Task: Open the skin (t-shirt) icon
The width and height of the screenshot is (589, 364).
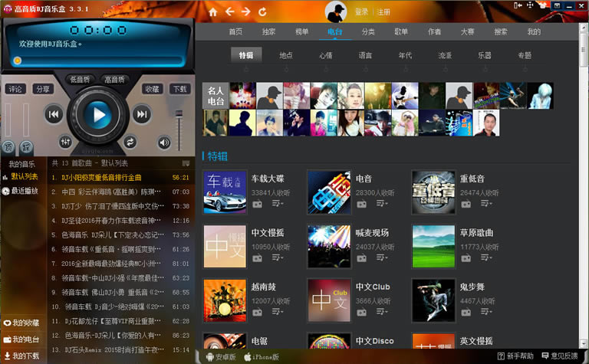Action: [543, 5]
